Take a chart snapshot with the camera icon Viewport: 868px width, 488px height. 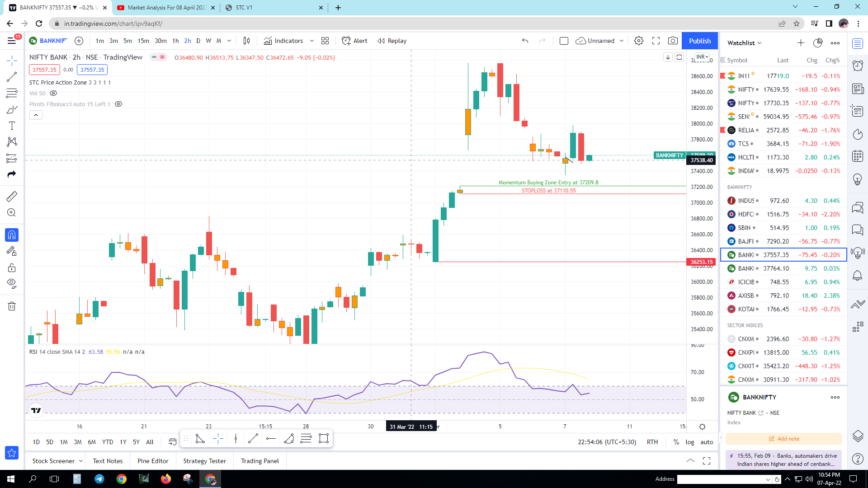point(673,41)
